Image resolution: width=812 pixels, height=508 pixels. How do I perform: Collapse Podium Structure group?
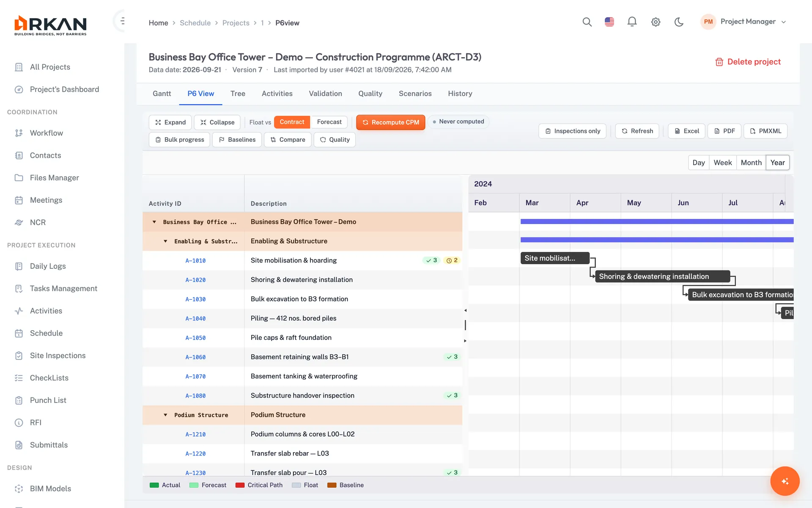point(165,415)
